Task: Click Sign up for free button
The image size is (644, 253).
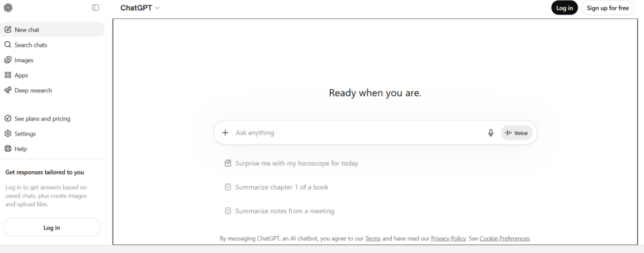Action: 608,8
